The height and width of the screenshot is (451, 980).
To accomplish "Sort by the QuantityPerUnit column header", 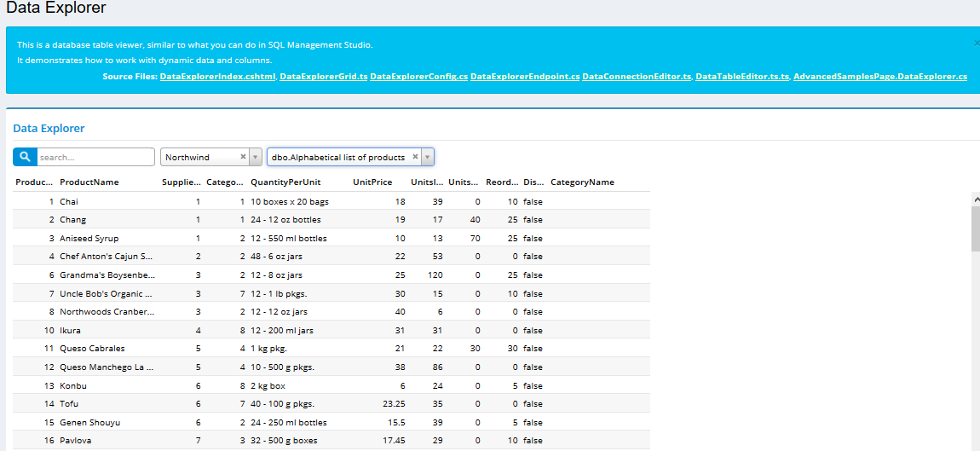I will pos(285,182).
